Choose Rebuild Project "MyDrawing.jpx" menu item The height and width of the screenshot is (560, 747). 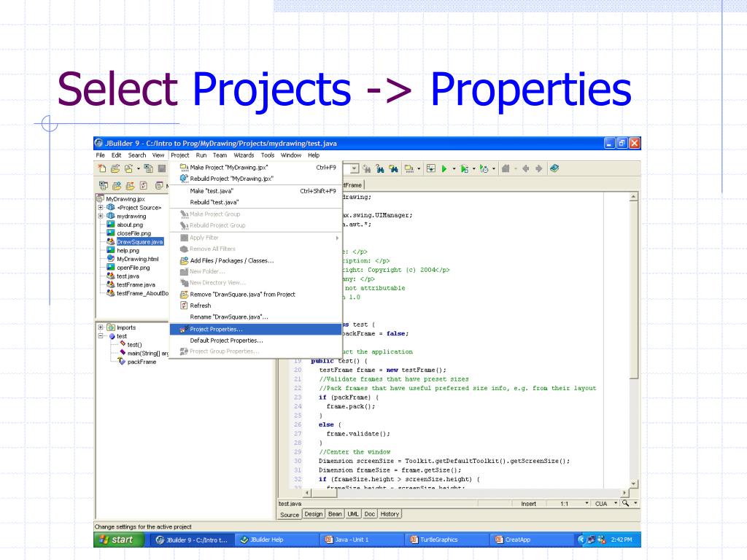(256, 179)
